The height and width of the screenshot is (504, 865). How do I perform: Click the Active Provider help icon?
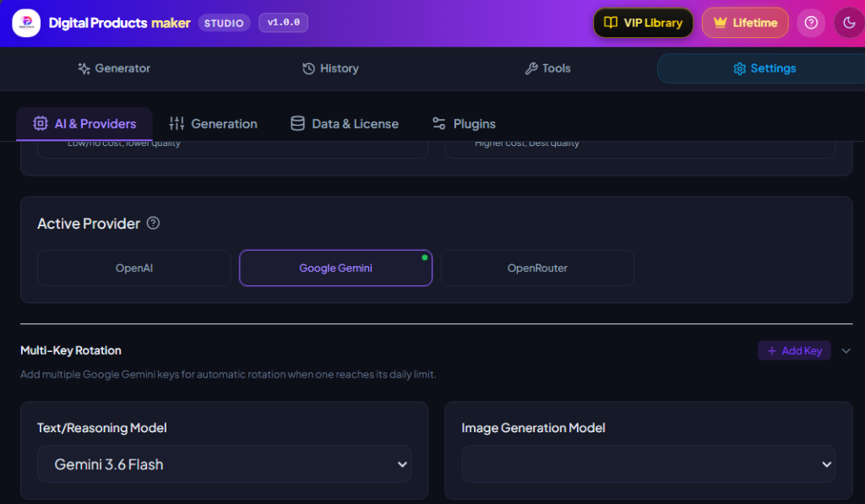[154, 223]
